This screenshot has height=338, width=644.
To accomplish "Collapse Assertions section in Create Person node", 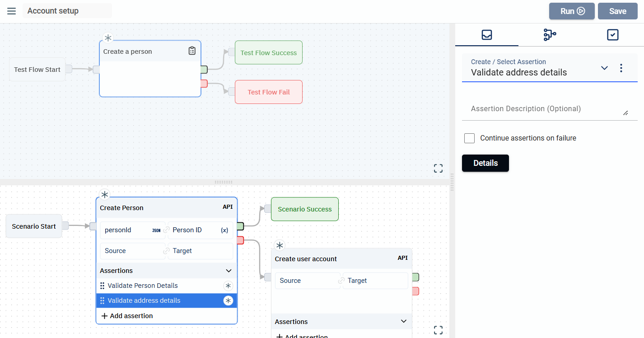I will [x=229, y=271].
